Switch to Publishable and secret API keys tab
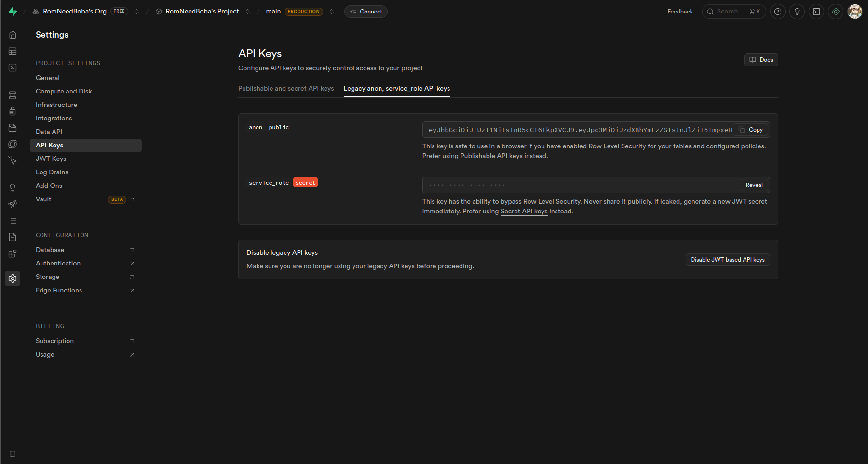 (286, 89)
